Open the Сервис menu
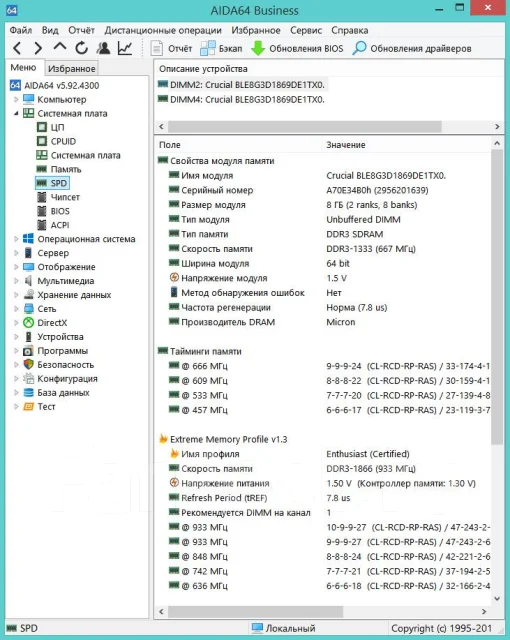Image resolution: width=510 pixels, height=640 pixels. point(306,30)
